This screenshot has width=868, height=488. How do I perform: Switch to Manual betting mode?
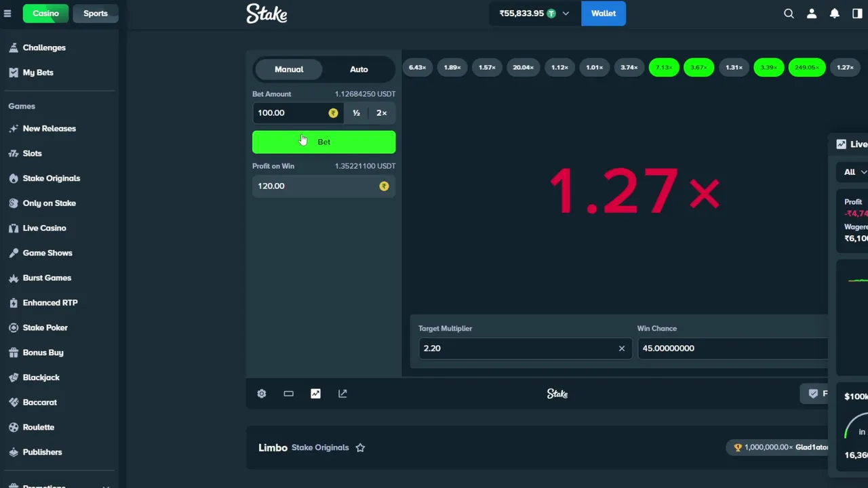click(289, 69)
